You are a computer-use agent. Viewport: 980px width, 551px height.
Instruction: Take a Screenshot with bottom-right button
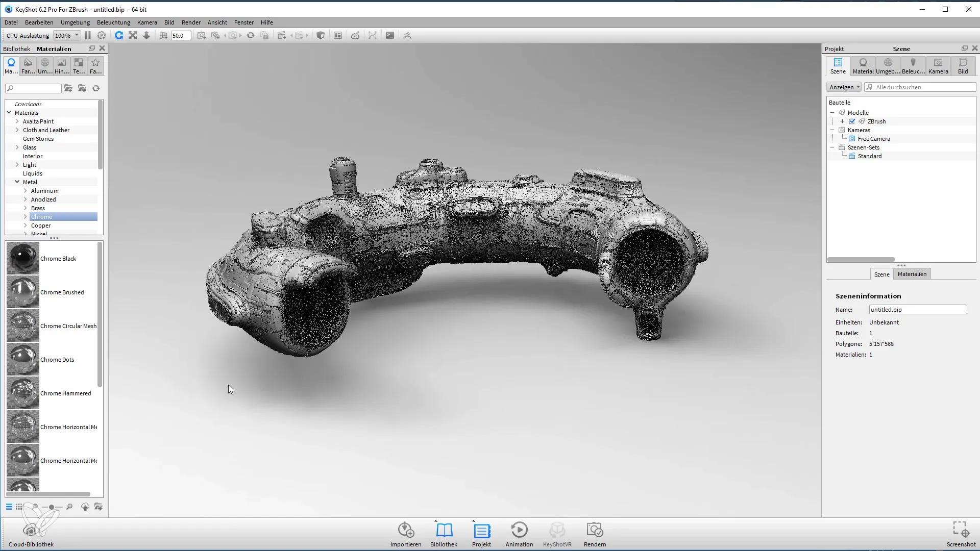961,534
